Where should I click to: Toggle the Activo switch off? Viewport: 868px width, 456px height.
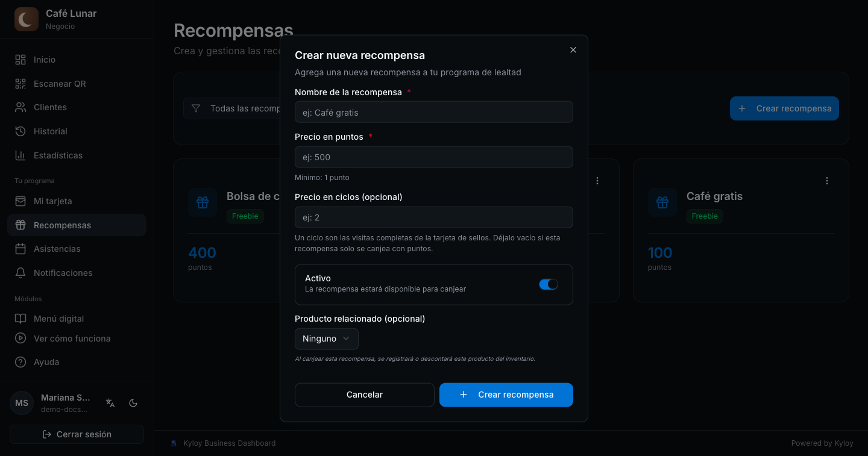pos(549,284)
